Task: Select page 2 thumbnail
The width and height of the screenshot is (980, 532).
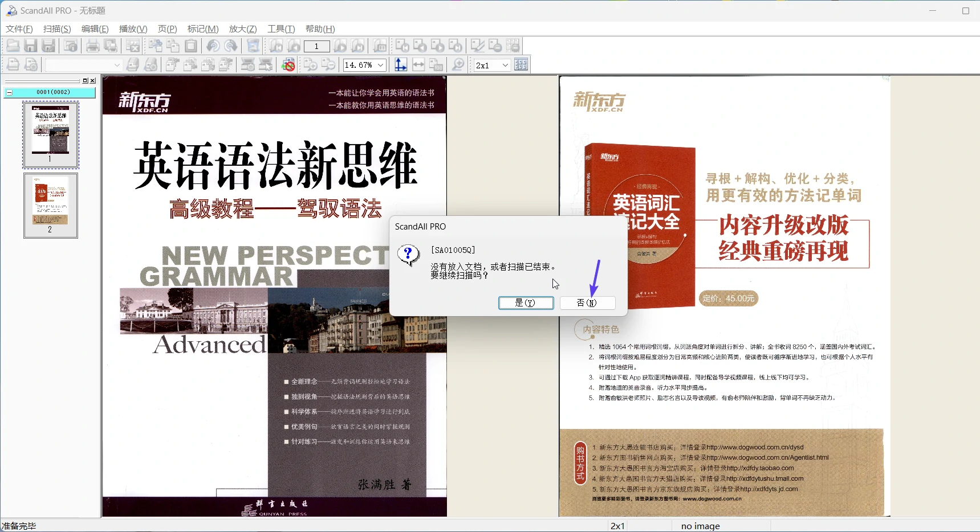Action: 51,205
